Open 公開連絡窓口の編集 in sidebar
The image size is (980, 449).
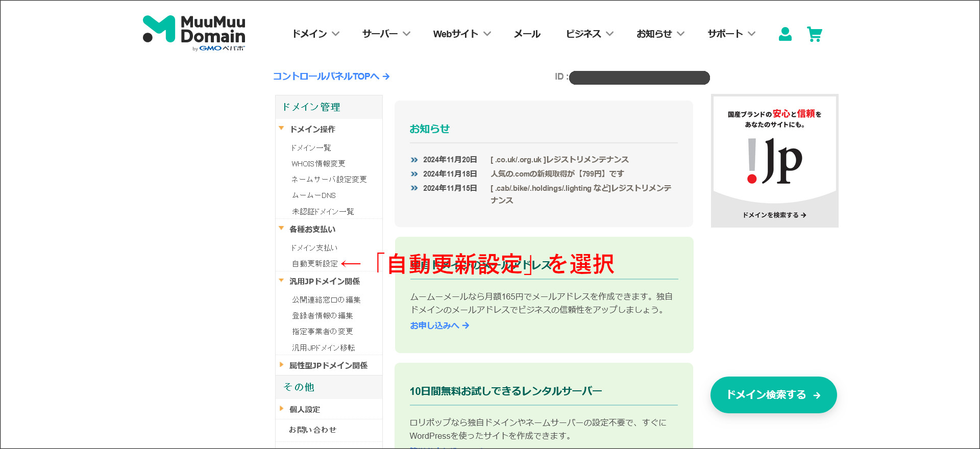coord(326,300)
